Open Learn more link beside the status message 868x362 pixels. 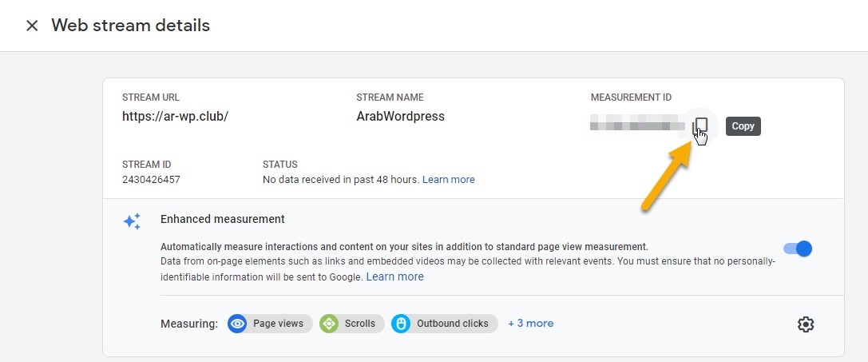[x=448, y=180]
